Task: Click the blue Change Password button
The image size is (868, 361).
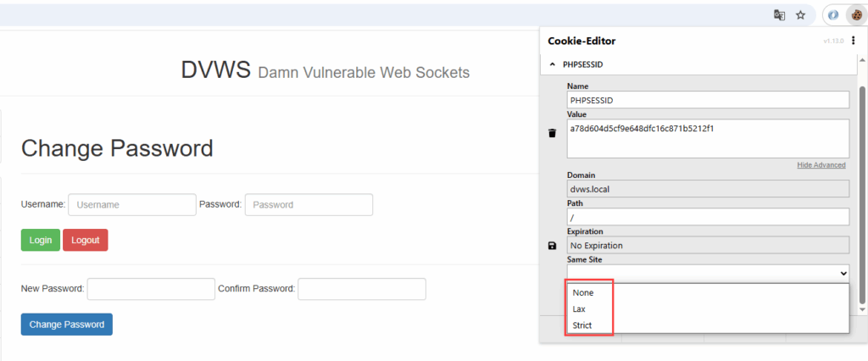Action: [x=66, y=325]
